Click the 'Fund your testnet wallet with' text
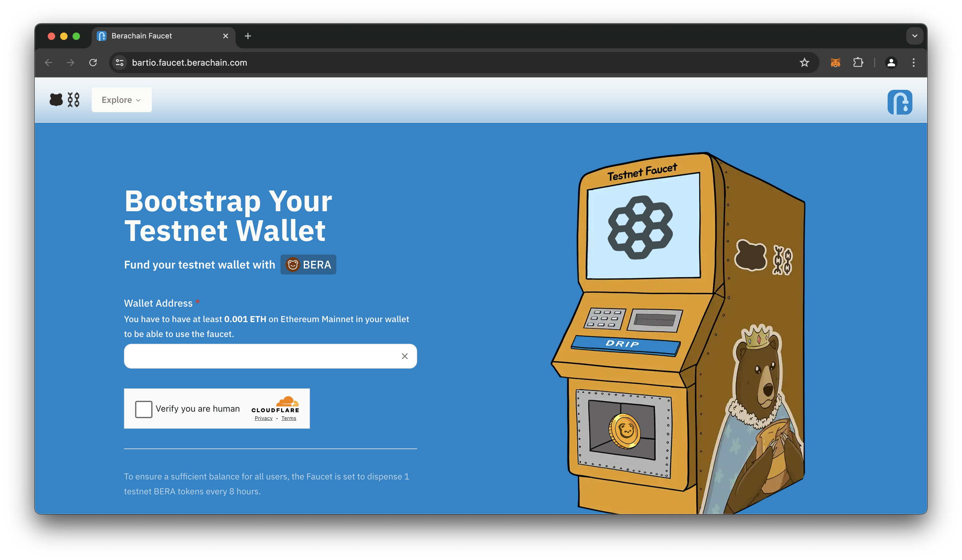 (x=200, y=265)
